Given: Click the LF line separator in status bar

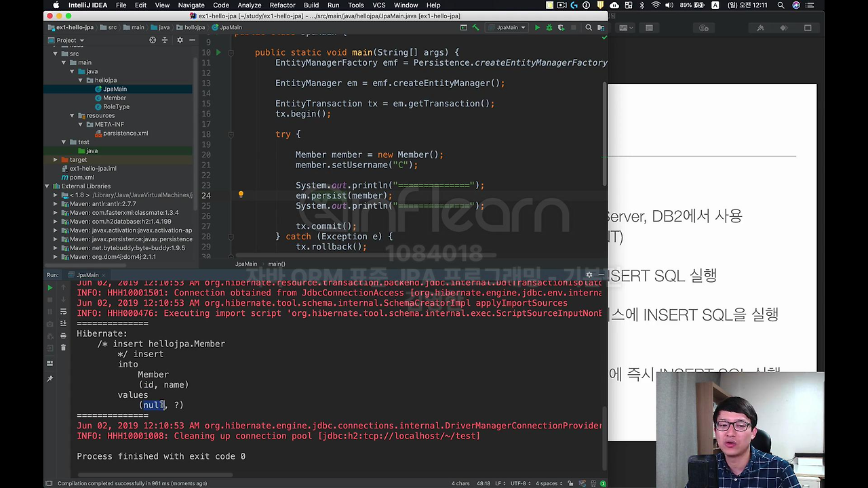Looking at the screenshot, I should coord(500,483).
